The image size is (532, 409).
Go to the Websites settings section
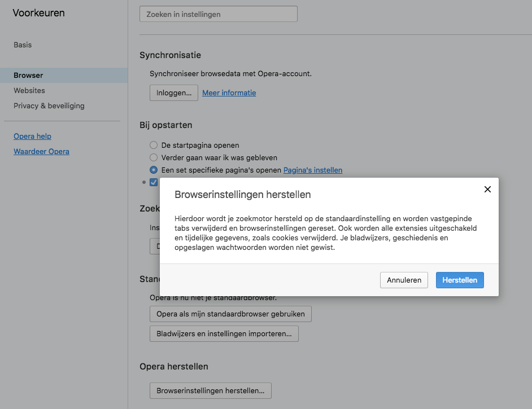tap(29, 90)
